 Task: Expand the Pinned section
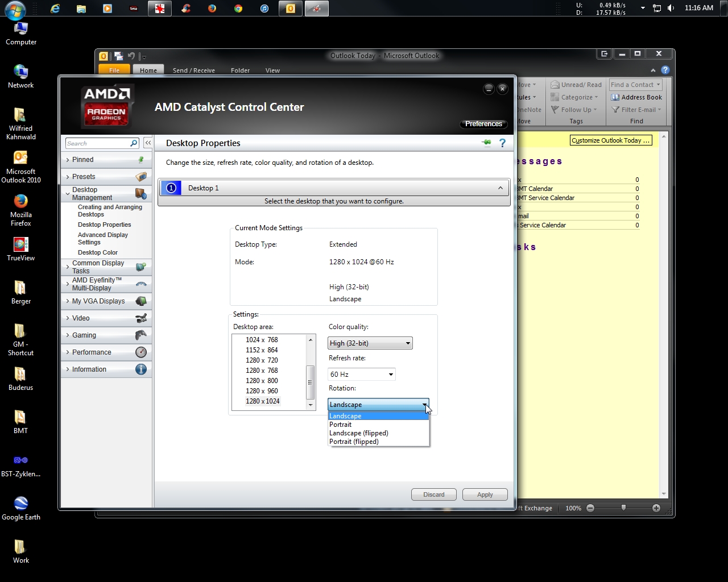coord(106,160)
